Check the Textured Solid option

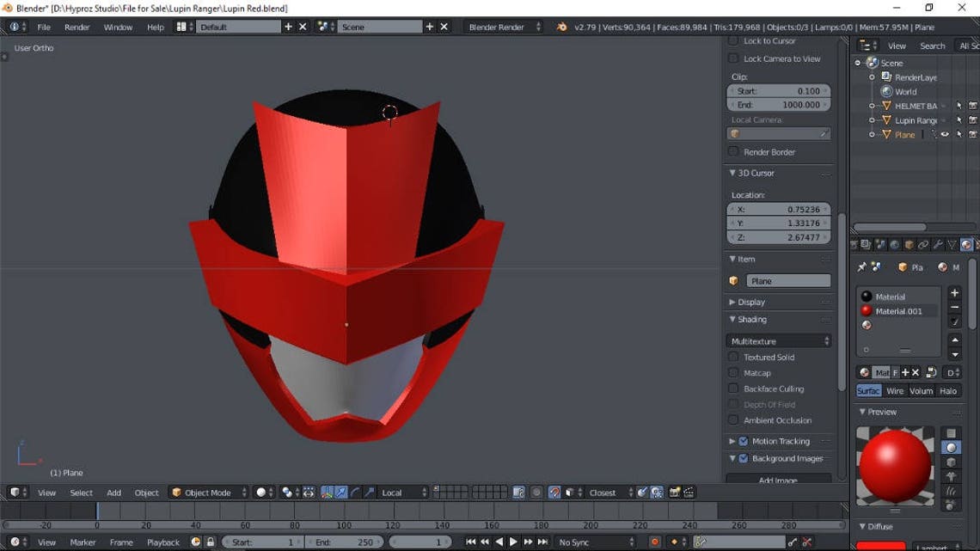[x=733, y=357]
